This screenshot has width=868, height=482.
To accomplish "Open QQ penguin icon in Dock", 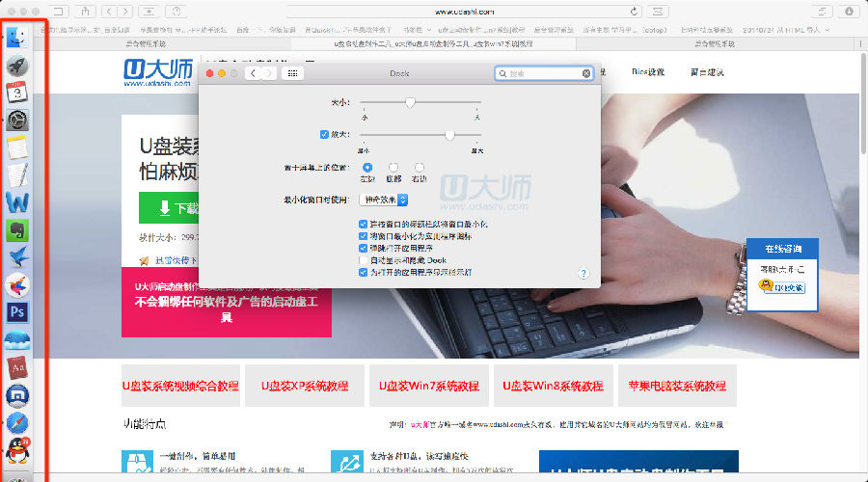I will click(17, 449).
